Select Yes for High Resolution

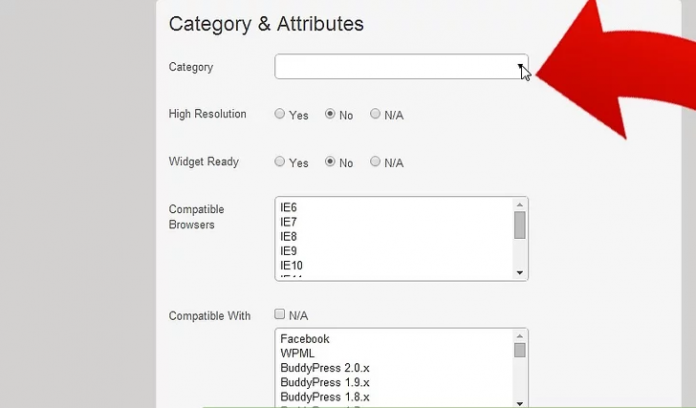click(x=280, y=114)
